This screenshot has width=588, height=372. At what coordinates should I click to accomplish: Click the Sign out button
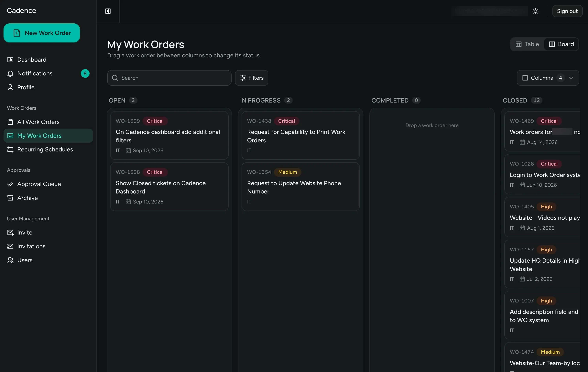pos(567,11)
